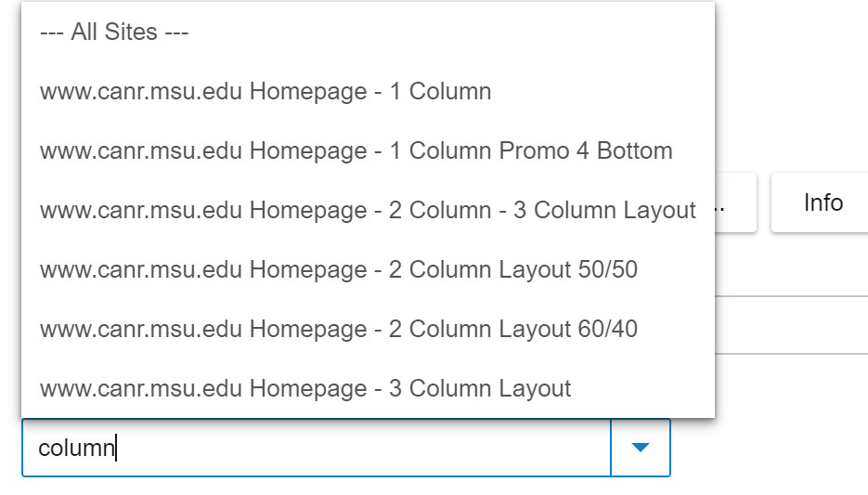Click the Info button
Viewport: 868px width, 495px height.
pos(823,202)
